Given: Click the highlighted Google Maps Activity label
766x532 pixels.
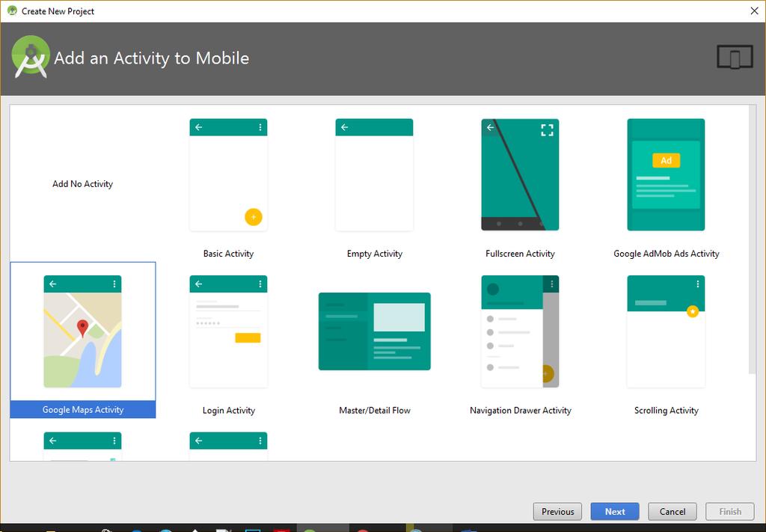Looking at the screenshot, I should [x=82, y=409].
